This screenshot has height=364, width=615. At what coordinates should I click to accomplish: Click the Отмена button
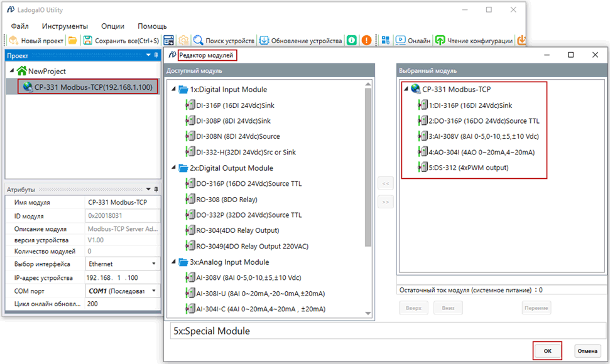pyautogui.click(x=587, y=351)
